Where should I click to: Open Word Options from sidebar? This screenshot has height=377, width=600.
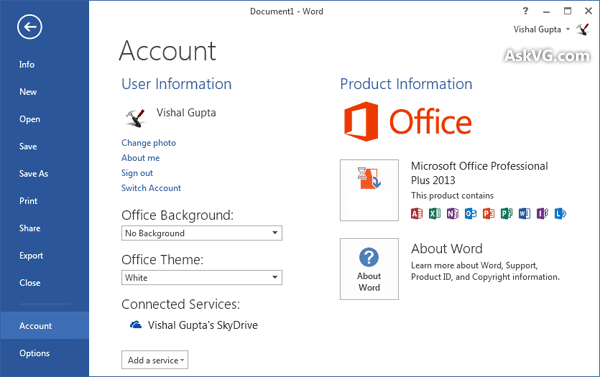34,353
